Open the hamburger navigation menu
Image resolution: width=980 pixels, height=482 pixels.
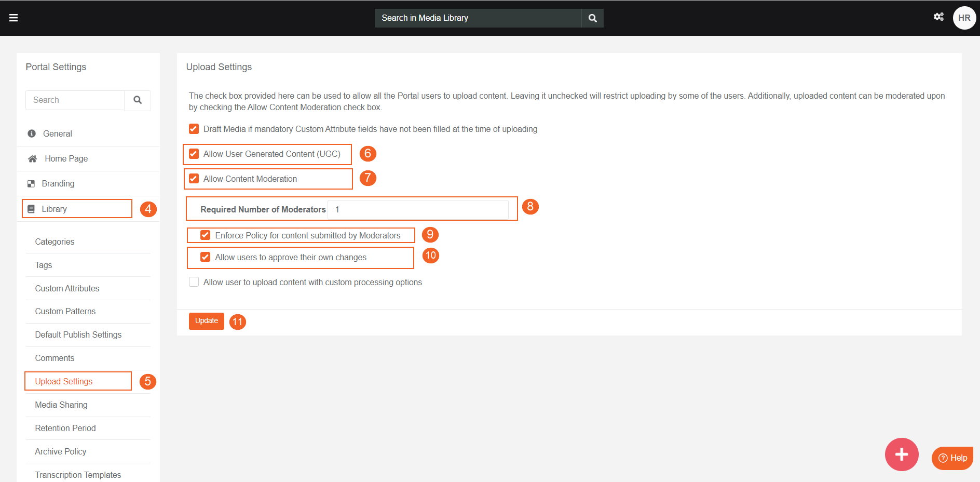pyautogui.click(x=13, y=18)
